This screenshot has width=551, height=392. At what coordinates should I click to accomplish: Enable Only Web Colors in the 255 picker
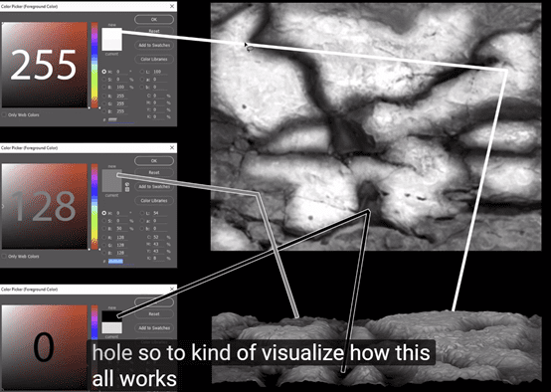pyautogui.click(x=4, y=115)
